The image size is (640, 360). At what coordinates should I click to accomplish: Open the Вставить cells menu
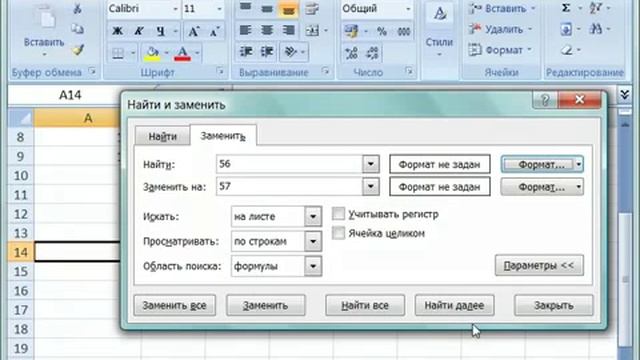pos(502,8)
